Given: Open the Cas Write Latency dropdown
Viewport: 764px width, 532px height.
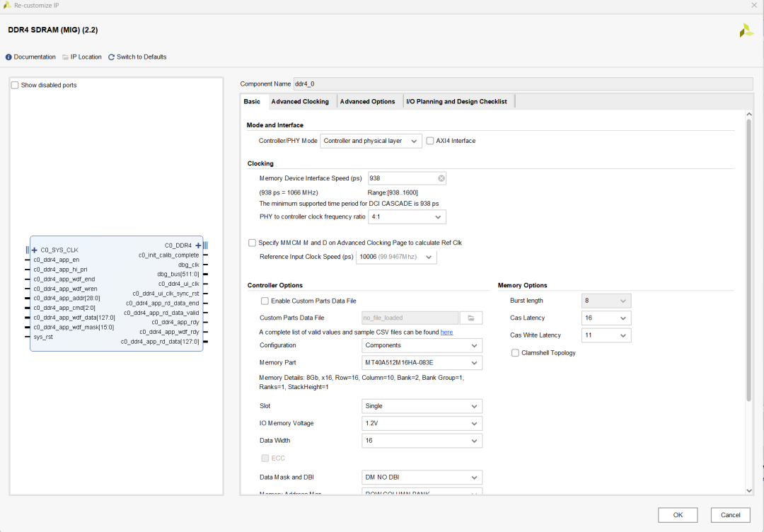Looking at the screenshot, I should 606,335.
